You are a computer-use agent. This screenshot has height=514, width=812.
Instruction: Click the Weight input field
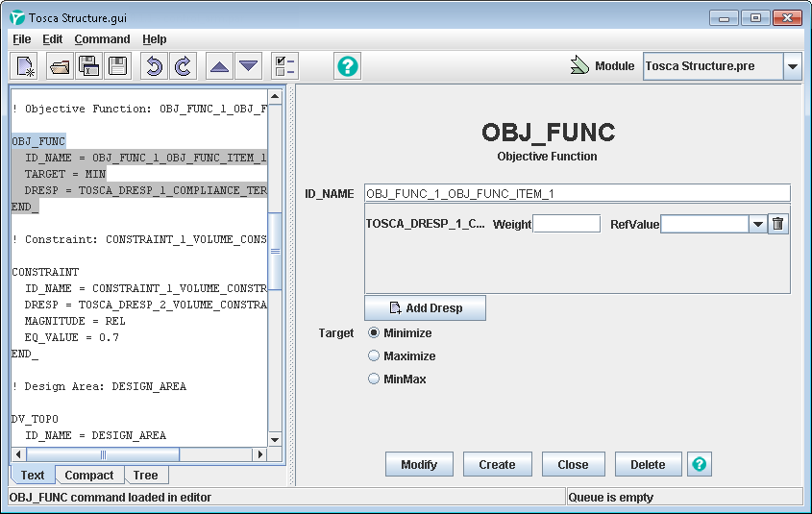567,224
